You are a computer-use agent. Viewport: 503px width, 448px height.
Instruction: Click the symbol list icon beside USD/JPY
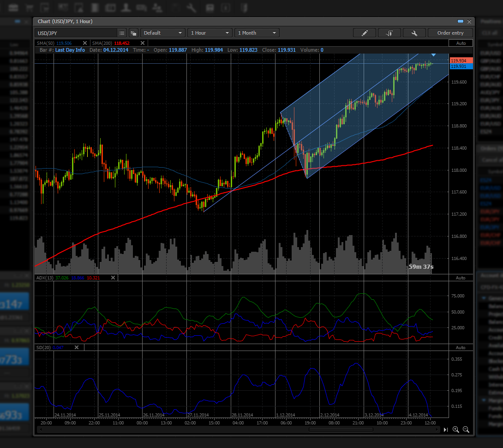(121, 33)
